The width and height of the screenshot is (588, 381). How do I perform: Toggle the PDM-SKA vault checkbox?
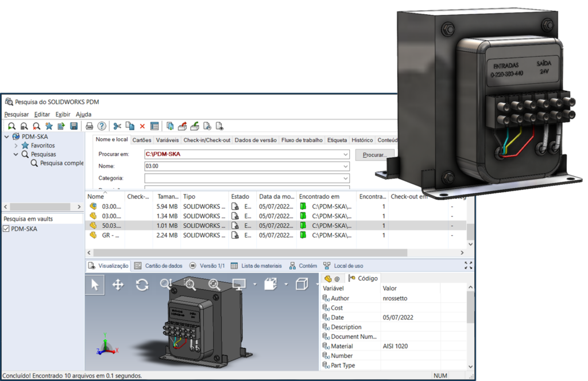click(x=6, y=229)
